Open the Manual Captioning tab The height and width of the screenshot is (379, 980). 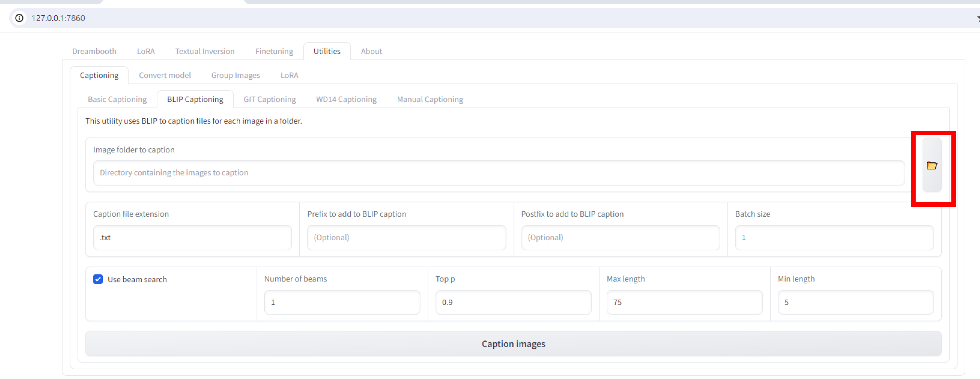click(430, 99)
